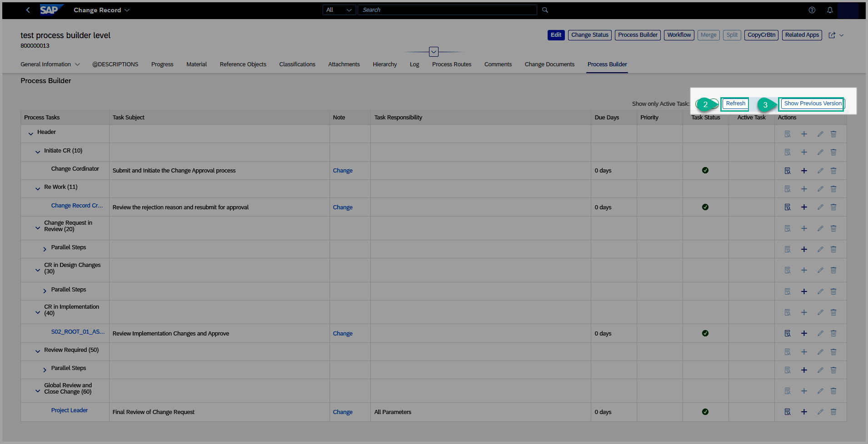
Task: Click the Show Previous Version button
Action: pyautogui.click(x=812, y=104)
